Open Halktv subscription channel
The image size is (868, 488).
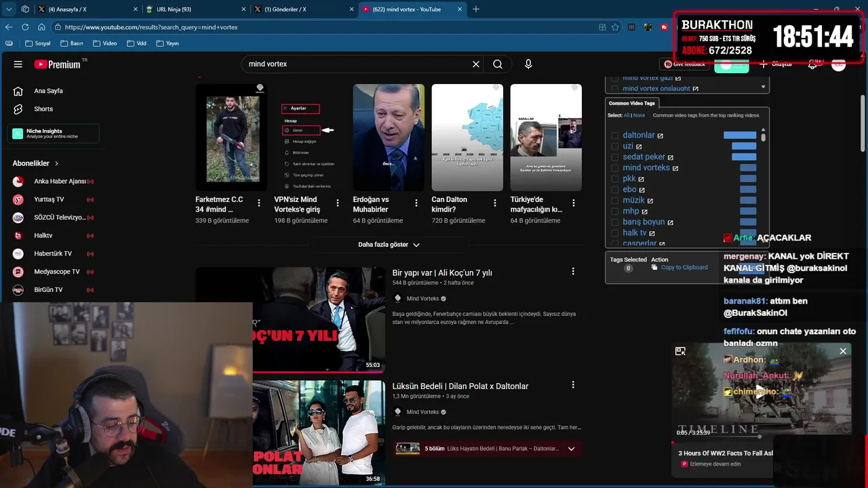coord(43,235)
